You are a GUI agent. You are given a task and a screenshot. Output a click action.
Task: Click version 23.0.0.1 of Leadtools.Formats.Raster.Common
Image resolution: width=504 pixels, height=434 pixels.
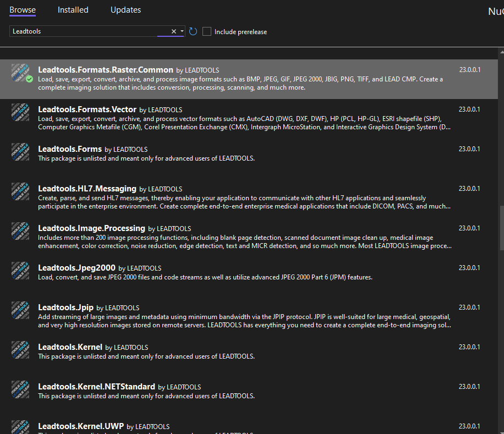pos(469,70)
